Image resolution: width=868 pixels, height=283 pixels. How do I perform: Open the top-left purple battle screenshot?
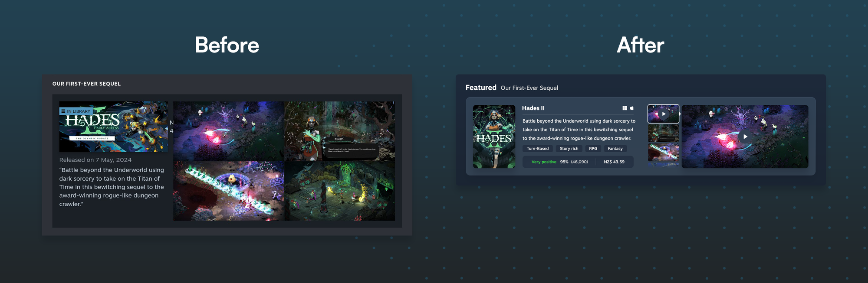click(x=228, y=131)
